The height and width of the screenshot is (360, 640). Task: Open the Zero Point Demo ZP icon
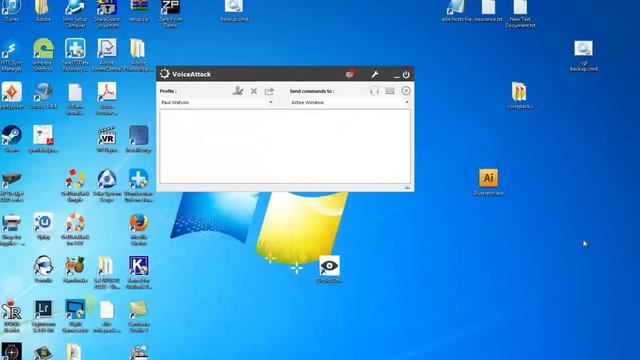[170, 13]
